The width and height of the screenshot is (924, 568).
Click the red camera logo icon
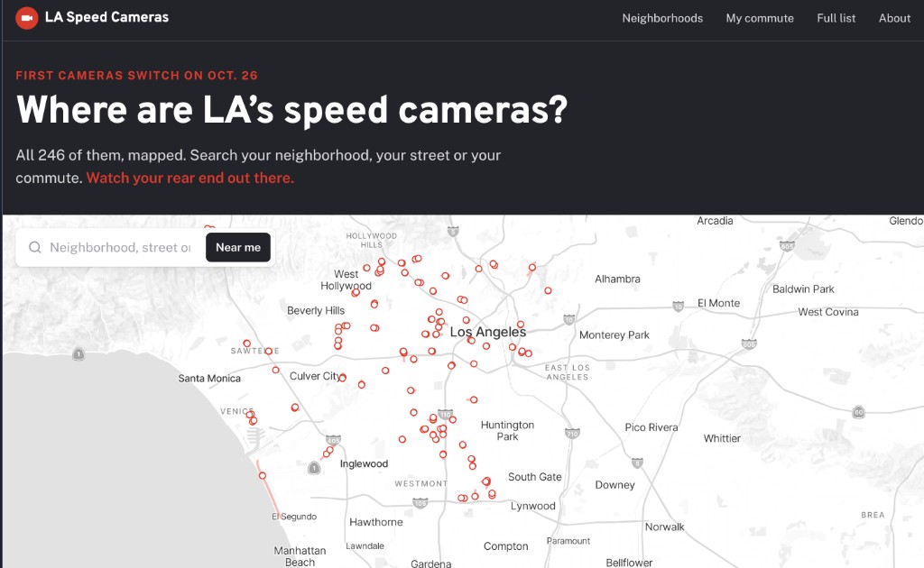[x=26, y=18]
